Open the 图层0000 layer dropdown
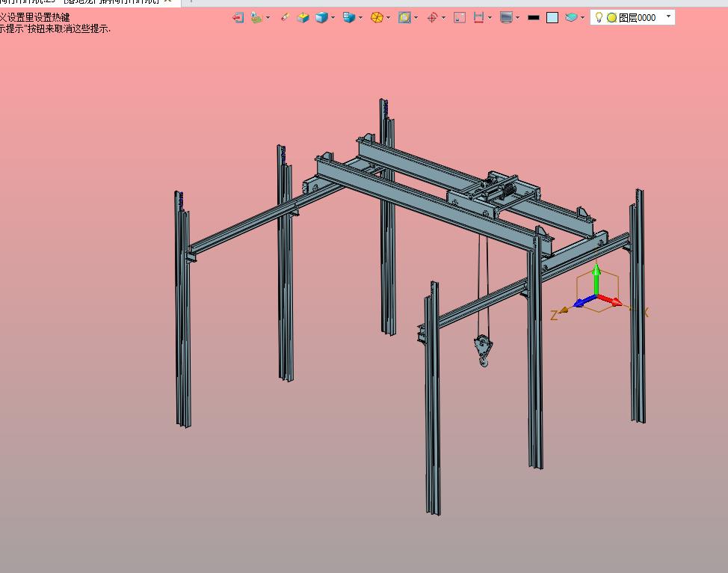This screenshot has width=728, height=573. pos(668,16)
